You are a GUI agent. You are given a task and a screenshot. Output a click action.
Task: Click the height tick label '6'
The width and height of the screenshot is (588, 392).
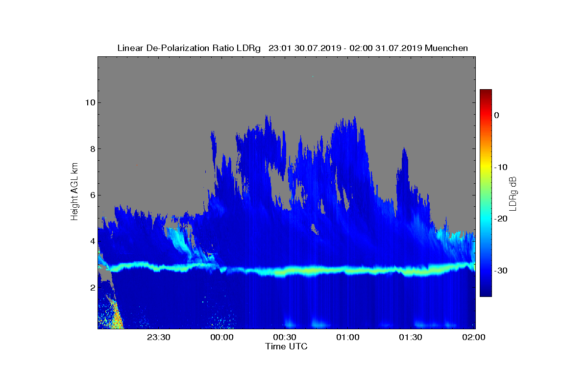(x=92, y=195)
